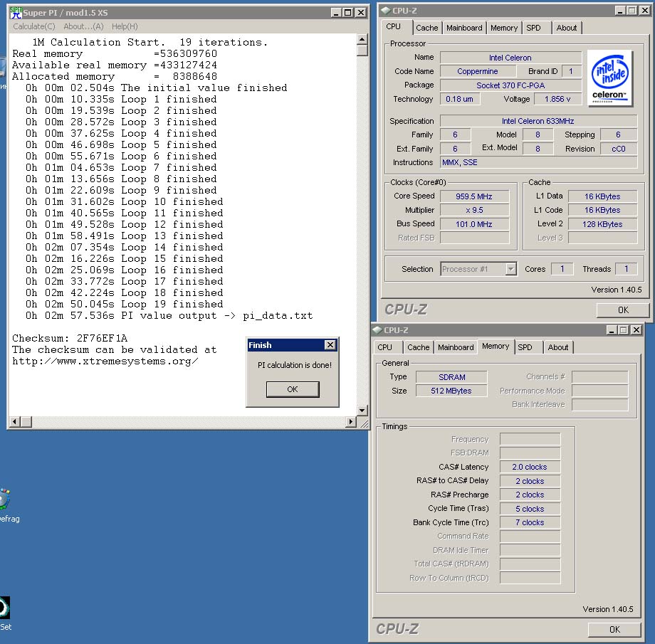The height and width of the screenshot is (644, 655).
Task: Switch to Memory tab in top CPU-Z window
Action: click(504, 28)
